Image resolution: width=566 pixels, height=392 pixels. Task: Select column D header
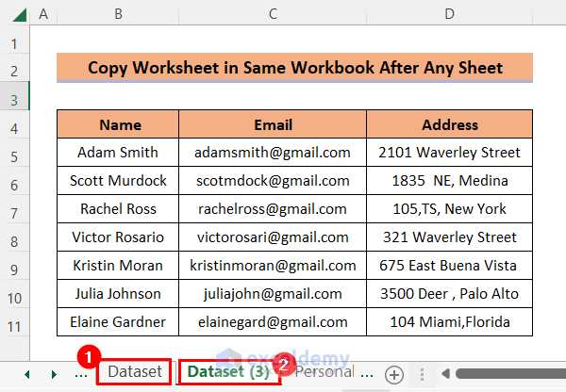[x=449, y=14]
